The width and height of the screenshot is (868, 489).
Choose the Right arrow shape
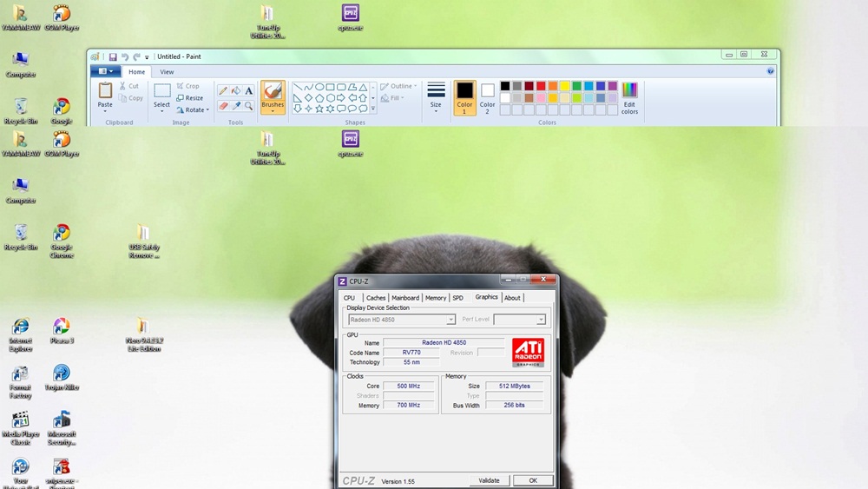(341, 98)
